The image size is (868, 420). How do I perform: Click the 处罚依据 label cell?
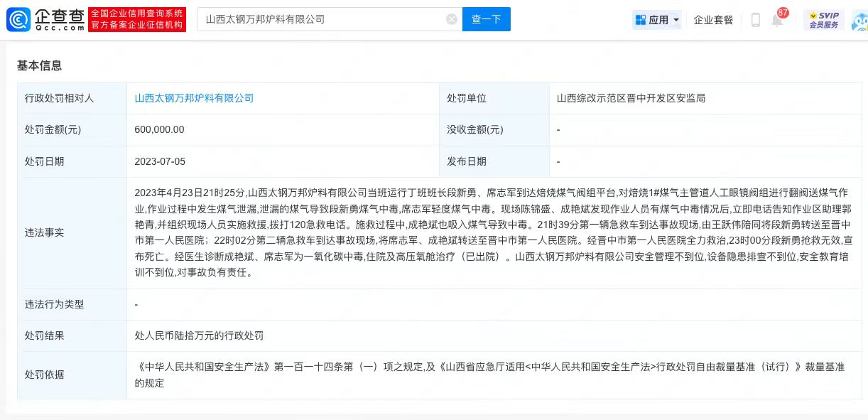tap(72, 375)
